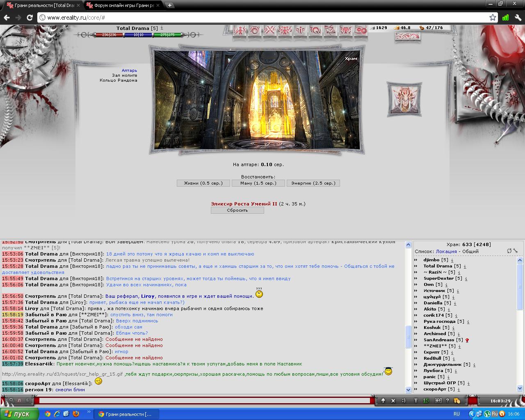Open the Windows Пуск start menu
This screenshot has height=420, width=525.
[19, 414]
